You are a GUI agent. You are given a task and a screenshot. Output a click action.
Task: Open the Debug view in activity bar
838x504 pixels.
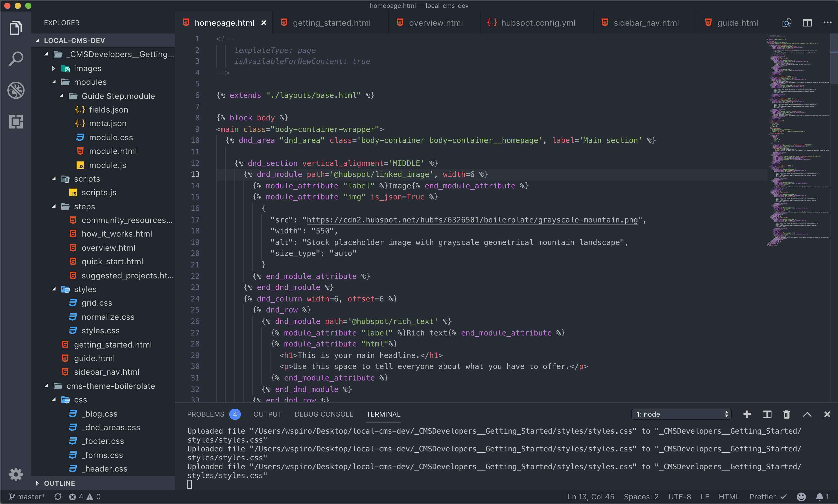click(16, 90)
